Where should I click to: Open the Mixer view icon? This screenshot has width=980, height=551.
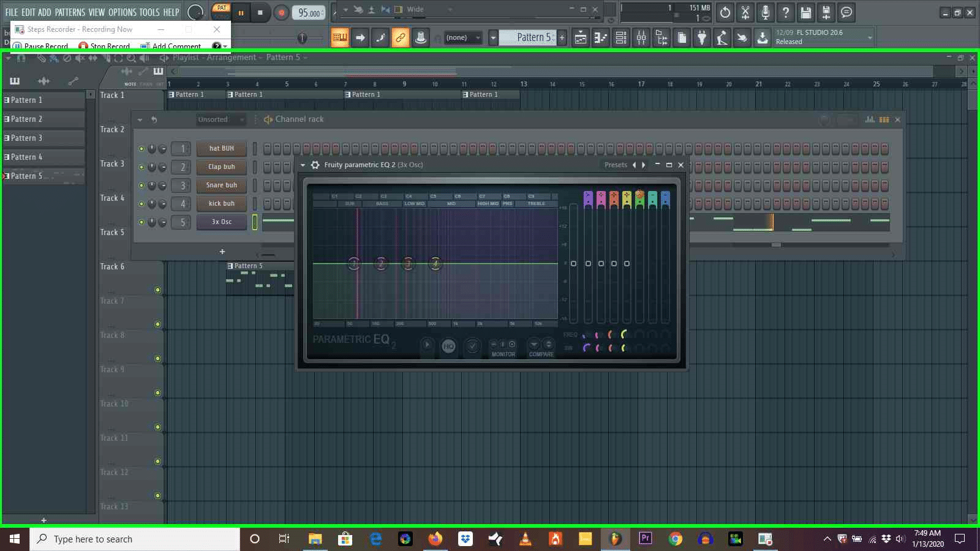tap(641, 38)
